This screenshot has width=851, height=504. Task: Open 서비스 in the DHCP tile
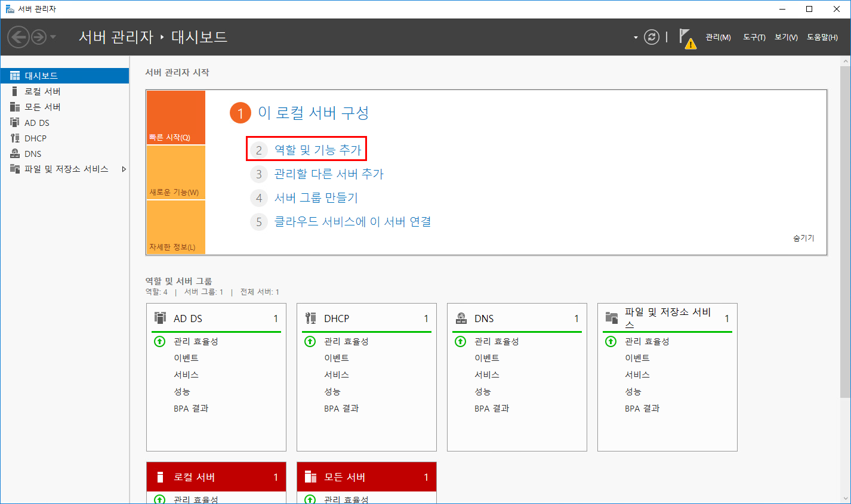(337, 375)
